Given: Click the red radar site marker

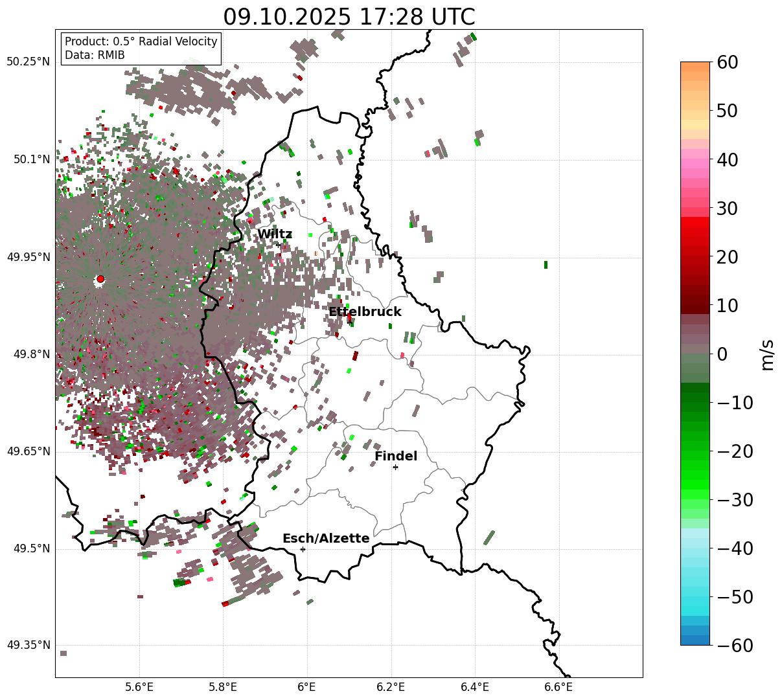Looking at the screenshot, I should coord(100,279).
